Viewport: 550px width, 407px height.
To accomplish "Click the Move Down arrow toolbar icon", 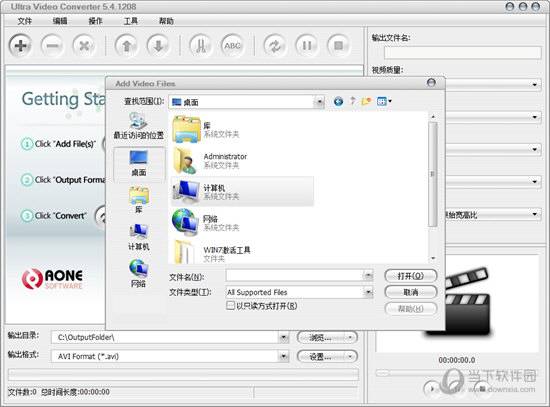I will (x=158, y=45).
